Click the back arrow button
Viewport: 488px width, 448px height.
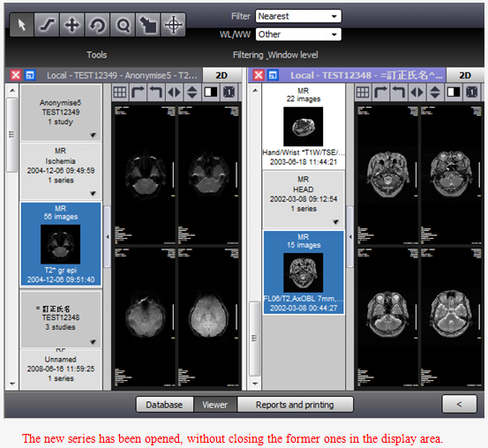459,404
